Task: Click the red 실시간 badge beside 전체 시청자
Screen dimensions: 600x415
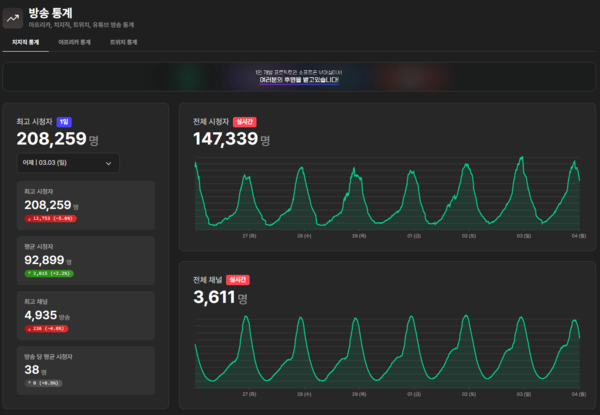Action: coord(245,121)
